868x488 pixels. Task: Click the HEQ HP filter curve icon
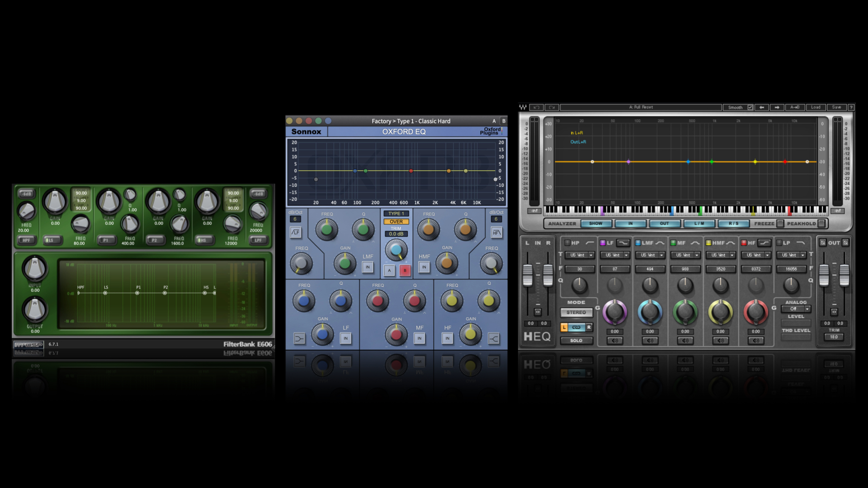[x=590, y=243]
